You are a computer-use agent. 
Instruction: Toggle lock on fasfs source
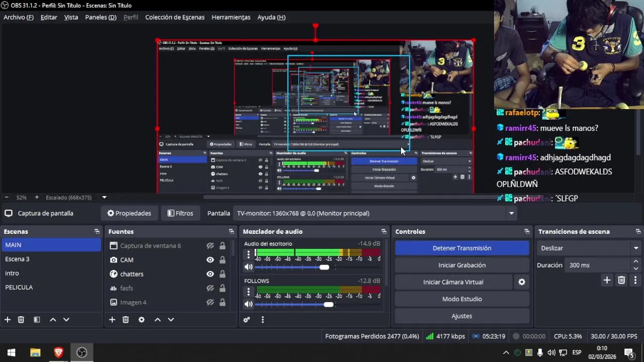[222, 288]
